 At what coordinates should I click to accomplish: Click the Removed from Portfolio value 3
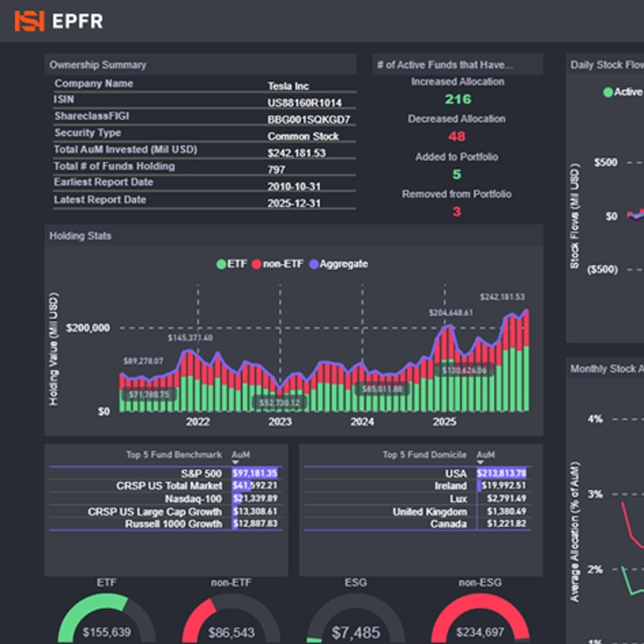click(x=457, y=213)
